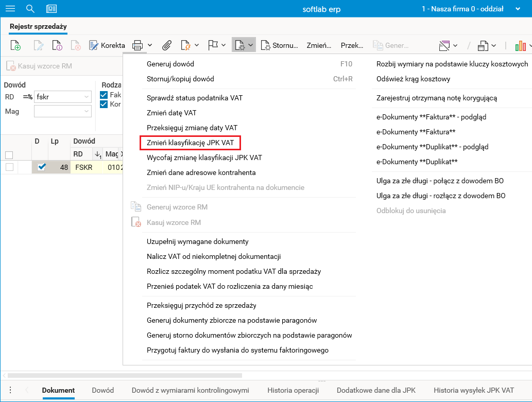
Task: Open the news panel icon in header
Action: click(x=51, y=9)
